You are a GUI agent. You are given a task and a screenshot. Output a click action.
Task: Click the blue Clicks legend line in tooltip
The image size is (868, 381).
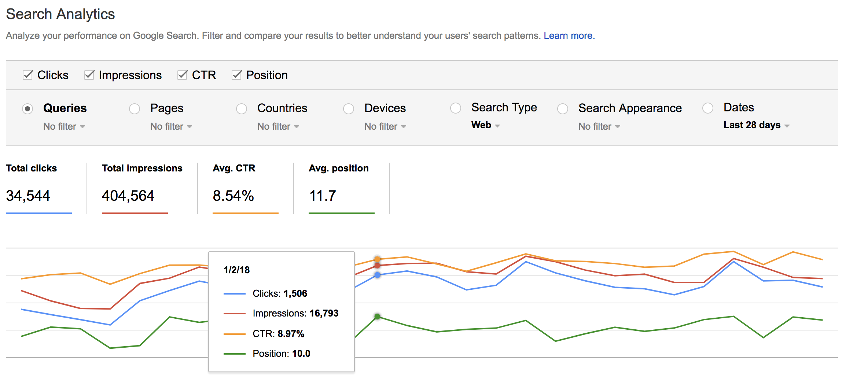234,294
